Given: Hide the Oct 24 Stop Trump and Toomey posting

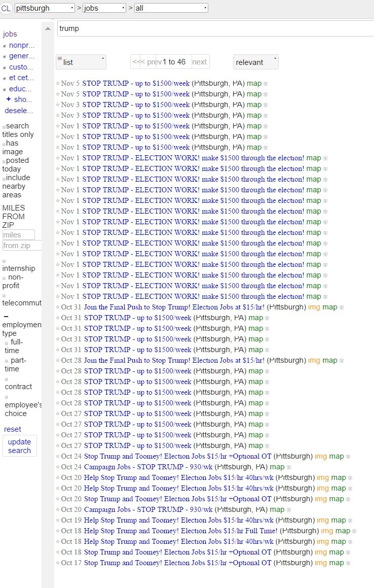Looking at the screenshot, I should pyautogui.click(x=348, y=457).
